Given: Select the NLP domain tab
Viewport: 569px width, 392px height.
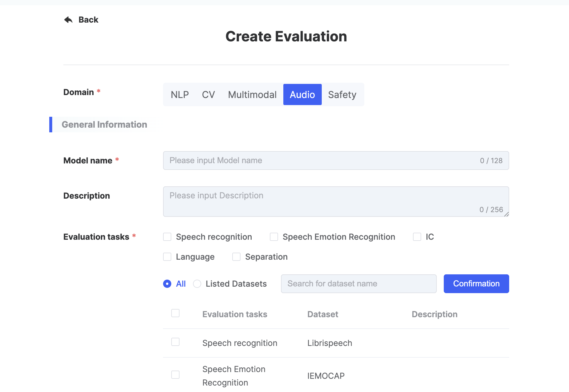Looking at the screenshot, I should point(179,94).
